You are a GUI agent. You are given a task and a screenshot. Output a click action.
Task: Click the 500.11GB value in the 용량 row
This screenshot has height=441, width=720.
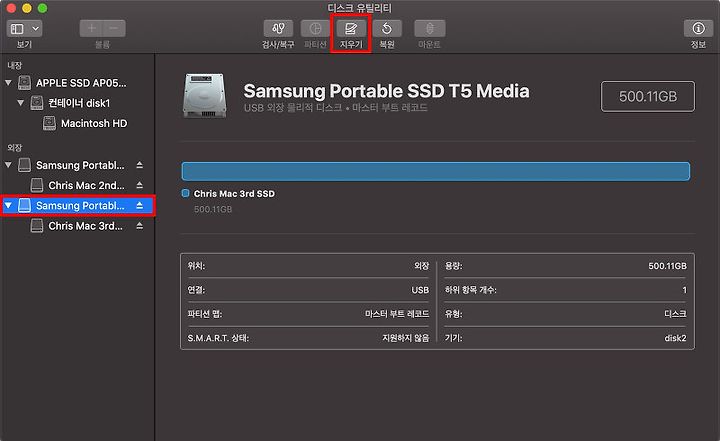pos(668,266)
